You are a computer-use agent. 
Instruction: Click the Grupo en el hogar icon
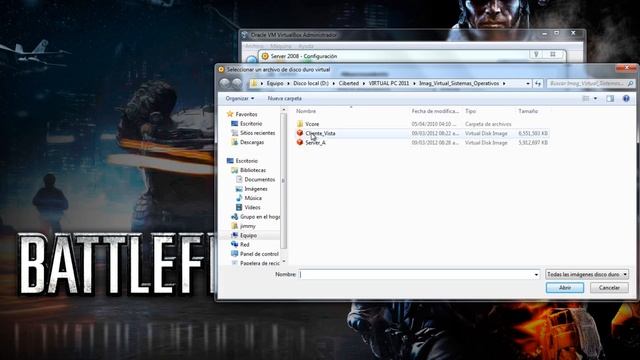click(234, 217)
